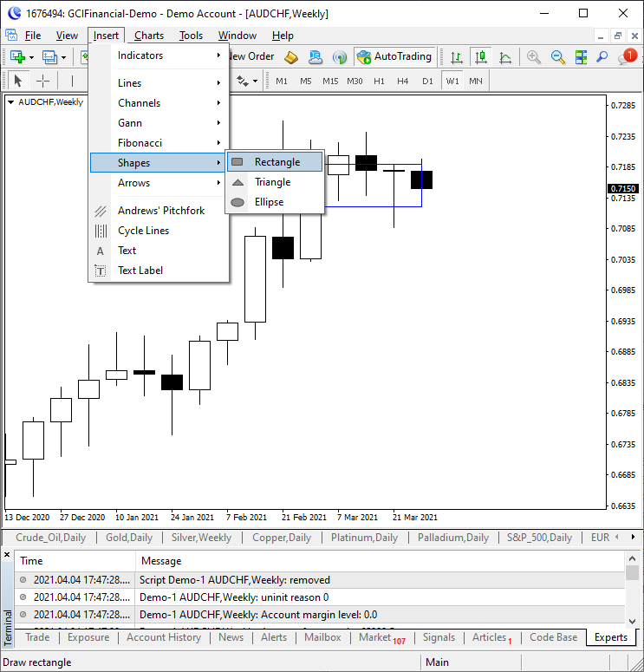The height and width of the screenshot is (672, 644).
Task: Select the M1 timeframe
Action: tap(282, 81)
